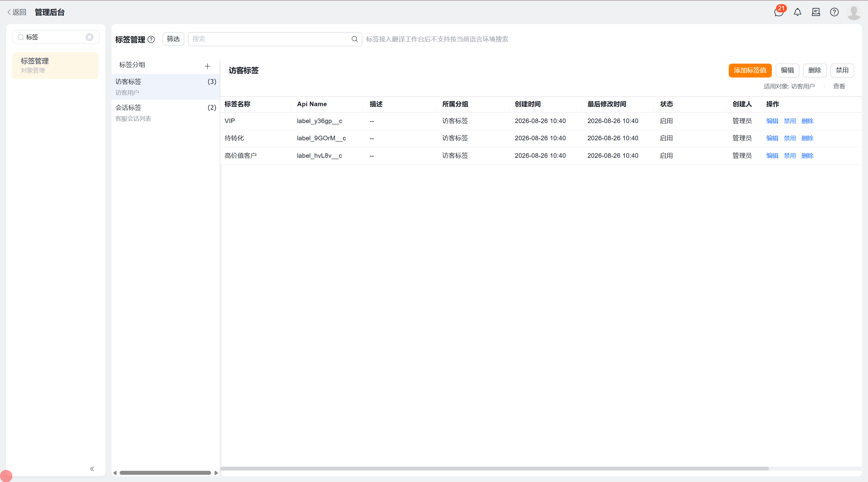Delete the VIP tag
Screen dimensions: 868x482
click(x=807, y=121)
